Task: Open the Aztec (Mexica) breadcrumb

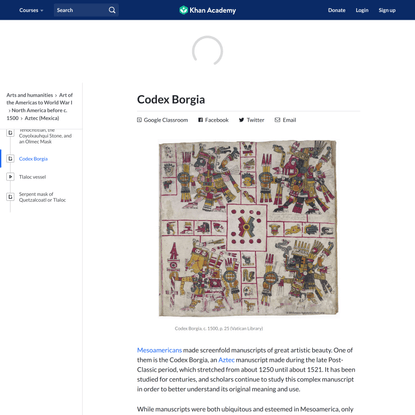Action: pos(42,118)
